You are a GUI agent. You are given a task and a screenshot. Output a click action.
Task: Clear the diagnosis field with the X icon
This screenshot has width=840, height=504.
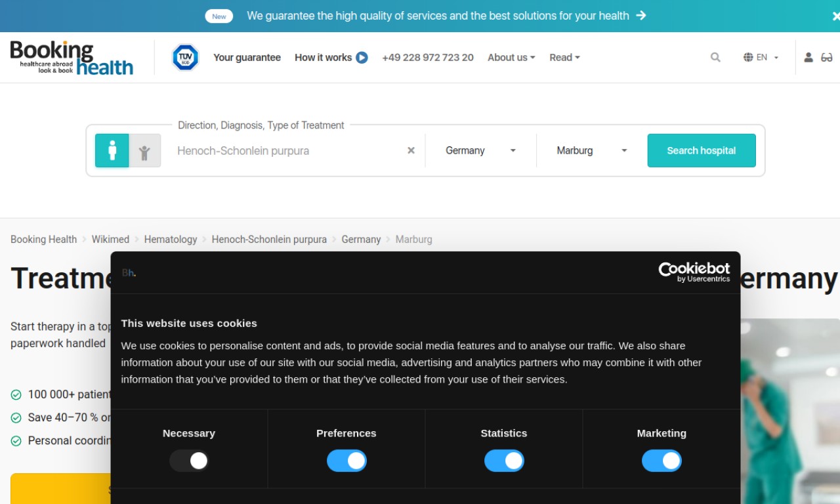pyautogui.click(x=411, y=150)
